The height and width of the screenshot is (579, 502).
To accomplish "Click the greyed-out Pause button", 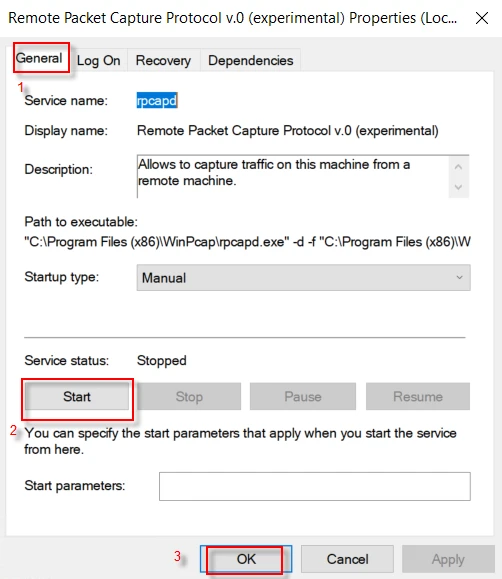I will [x=303, y=397].
